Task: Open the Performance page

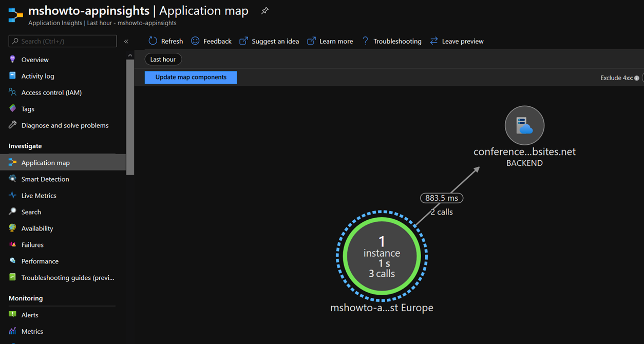Action: click(40, 261)
